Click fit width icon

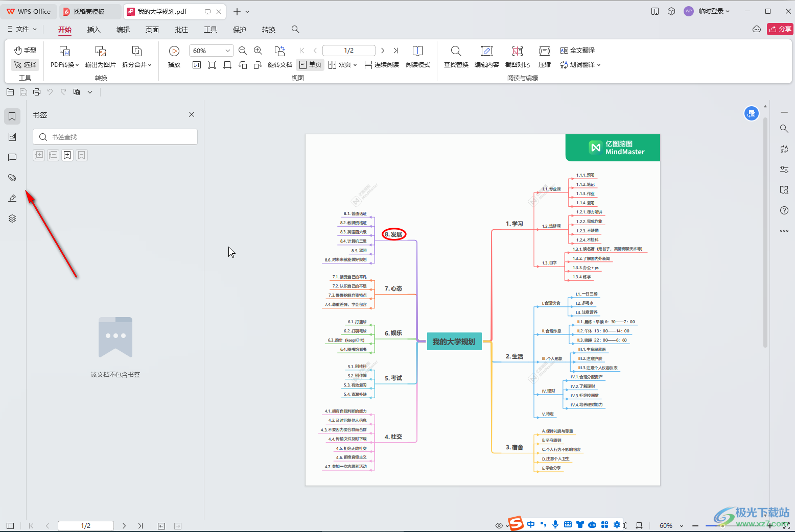click(x=227, y=65)
